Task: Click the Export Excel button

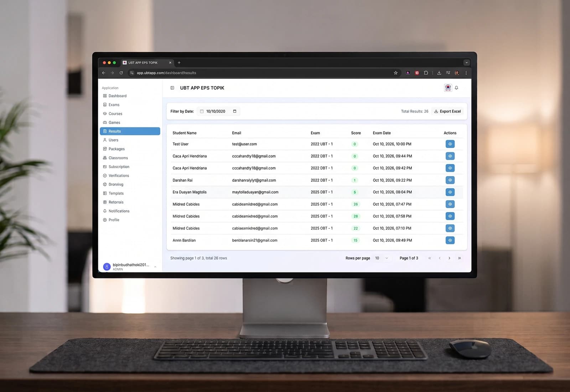Action: click(447, 111)
